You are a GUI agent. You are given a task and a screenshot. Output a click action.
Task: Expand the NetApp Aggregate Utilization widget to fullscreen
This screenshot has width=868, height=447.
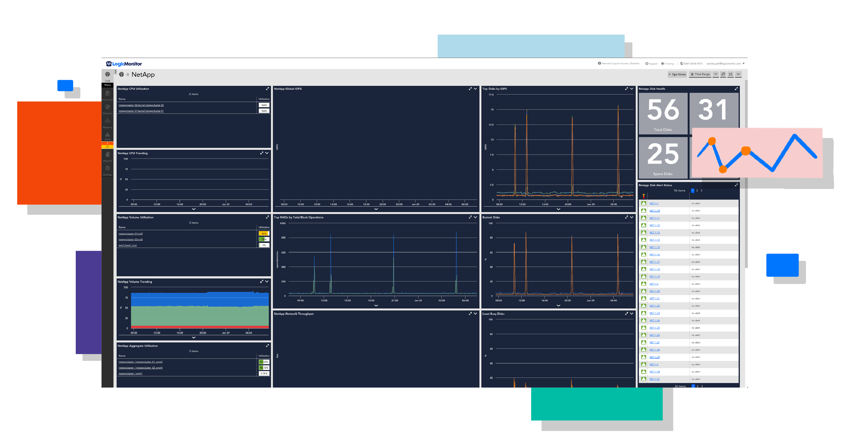[268, 346]
